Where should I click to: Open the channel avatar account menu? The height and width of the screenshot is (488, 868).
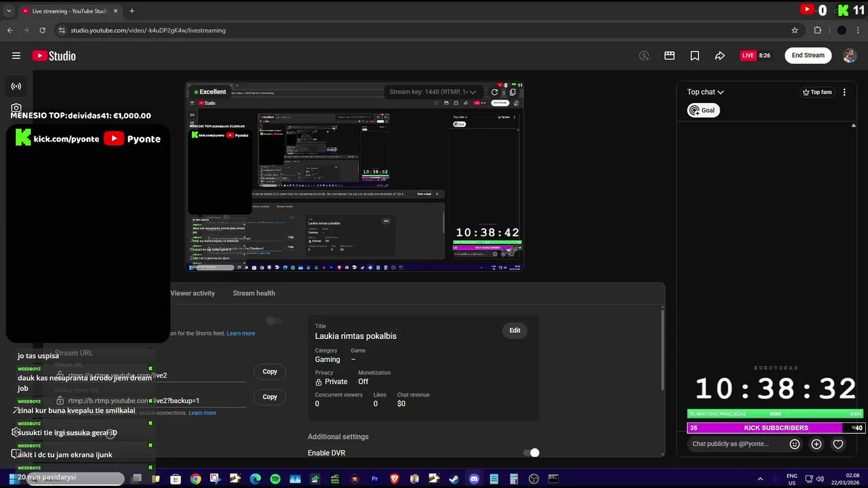850,56
